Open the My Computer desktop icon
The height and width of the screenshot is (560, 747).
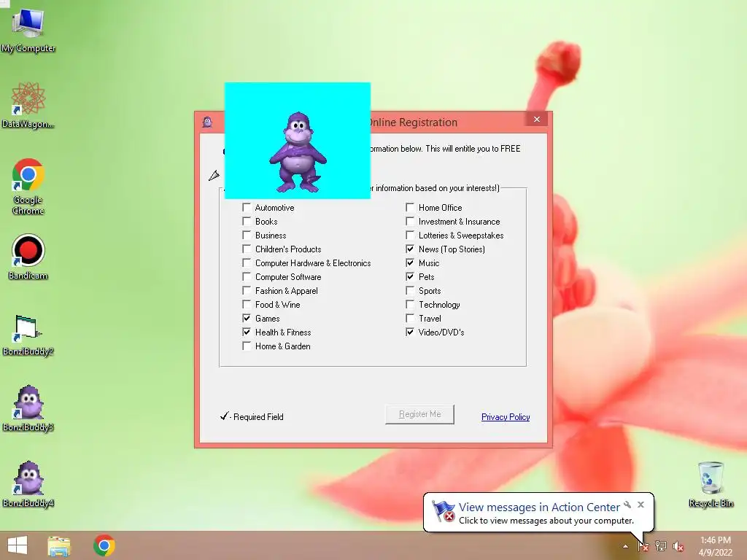[28, 30]
